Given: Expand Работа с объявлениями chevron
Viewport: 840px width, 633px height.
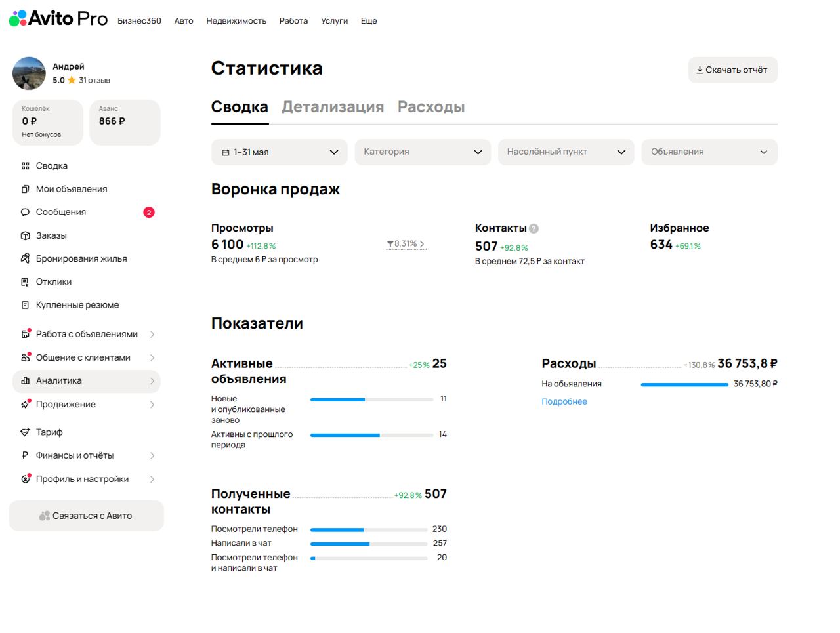Looking at the screenshot, I should pyautogui.click(x=152, y=334).
